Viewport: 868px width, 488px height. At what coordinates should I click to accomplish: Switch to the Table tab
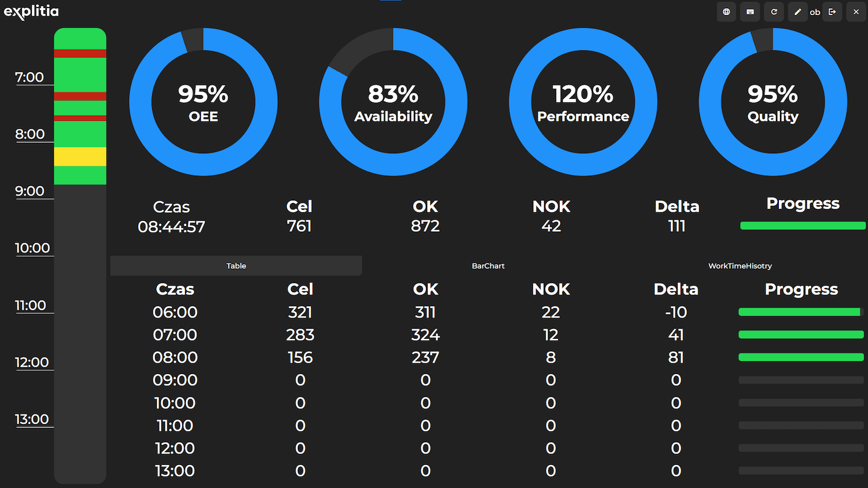click(236, 266)
